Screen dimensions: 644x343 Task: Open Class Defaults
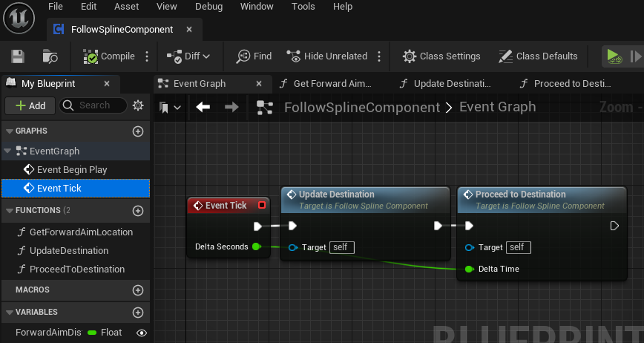[x=538, y=56]
